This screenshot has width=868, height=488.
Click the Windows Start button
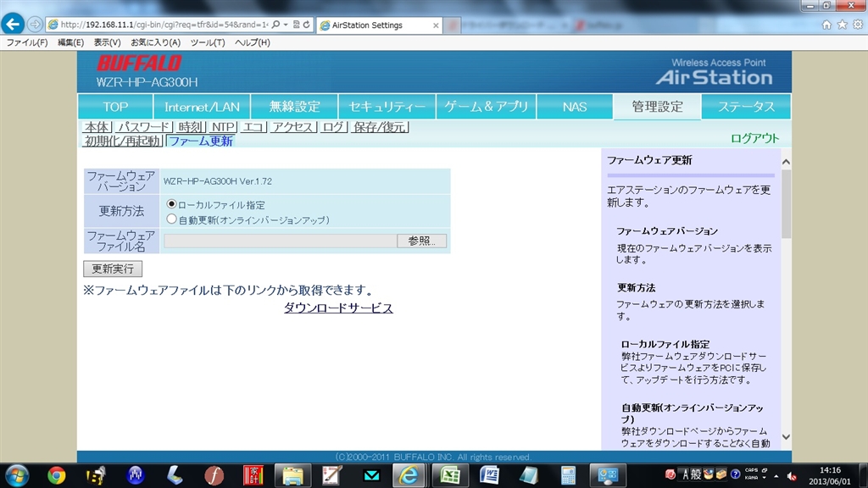(x=16, y=474)
